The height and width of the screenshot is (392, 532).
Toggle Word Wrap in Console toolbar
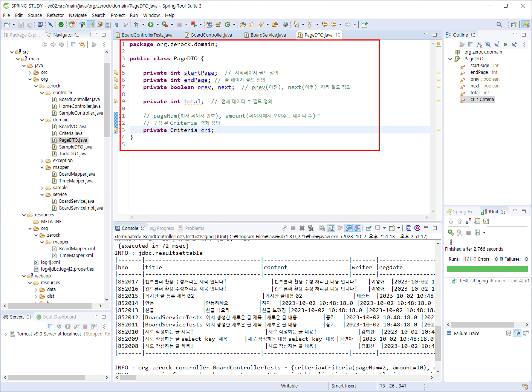[340, 228]
